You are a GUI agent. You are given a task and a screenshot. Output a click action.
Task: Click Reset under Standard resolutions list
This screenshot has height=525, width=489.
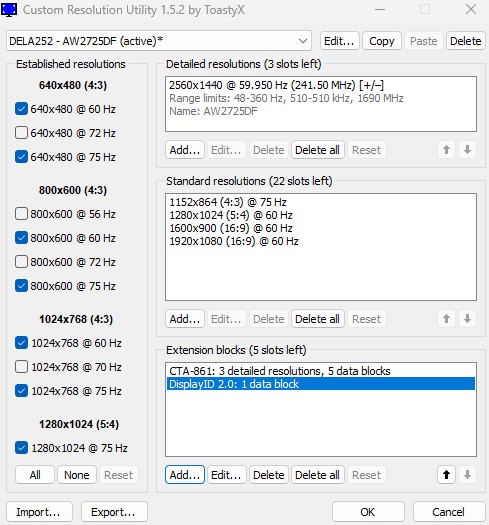point(366,319)
